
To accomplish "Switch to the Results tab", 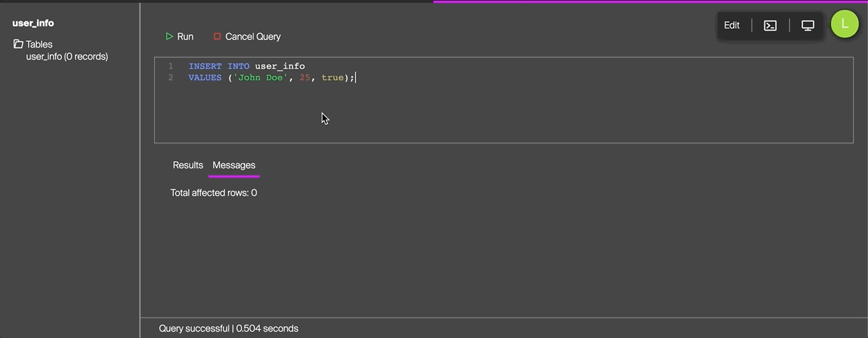I will coord(188,165).
